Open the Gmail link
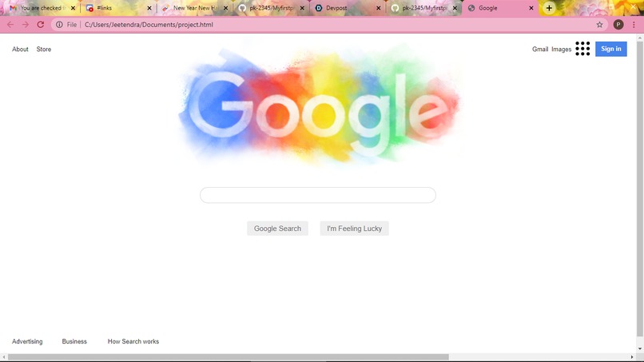 point(540,49)
